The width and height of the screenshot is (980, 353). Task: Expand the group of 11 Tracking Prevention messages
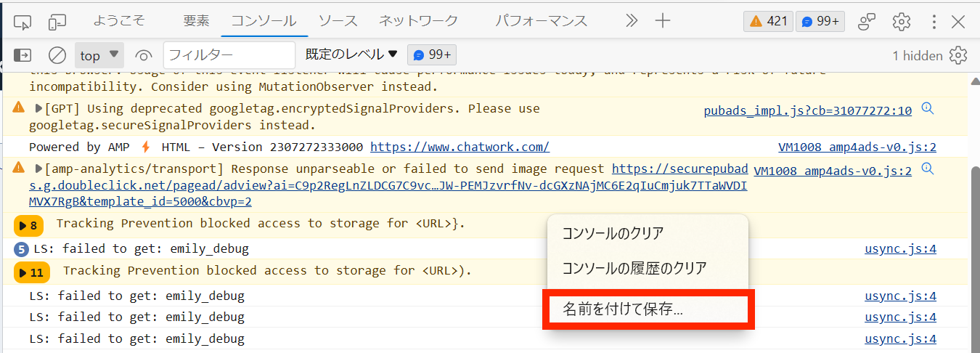pos(33,273)
